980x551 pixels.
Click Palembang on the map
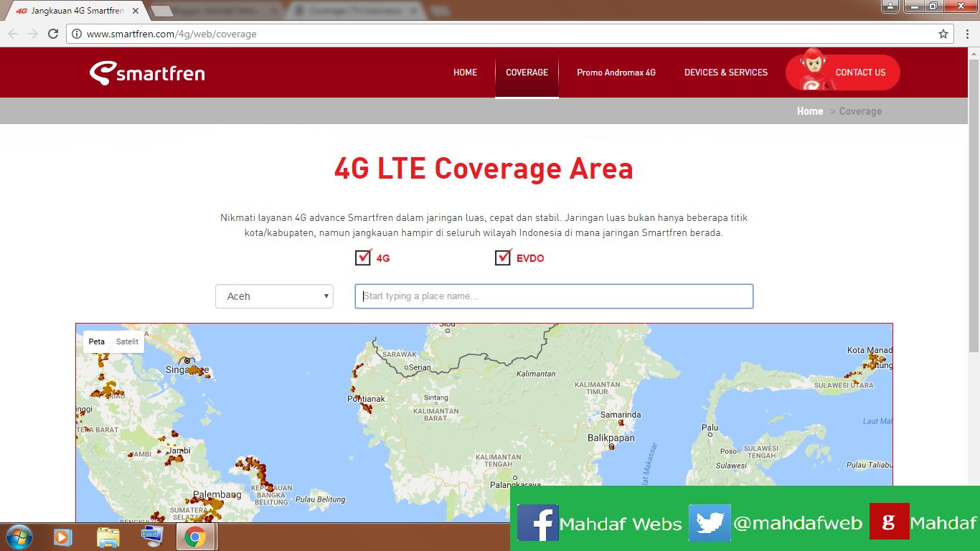click(217, 495)
